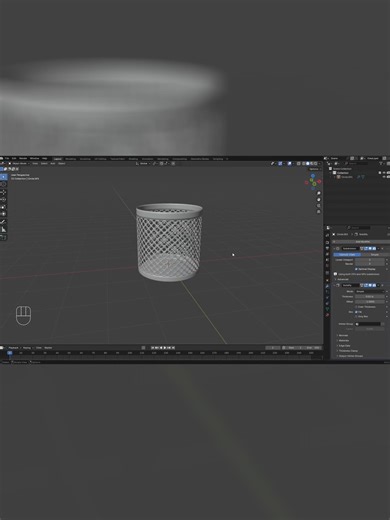
Task: Select Catmull-Clark subdivision type
Action: pyautogui.click(x=347, y=254)
